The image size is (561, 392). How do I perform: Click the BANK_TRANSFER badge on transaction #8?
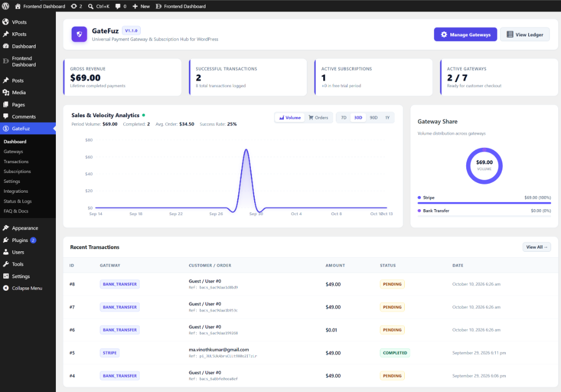tap(120, 284)
